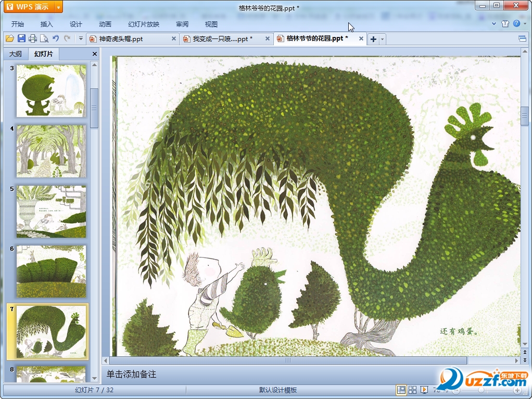Expand quick access toolbar customization arrow
The image size is (532, 399).
pyautogui.click(x=81, y=38)
